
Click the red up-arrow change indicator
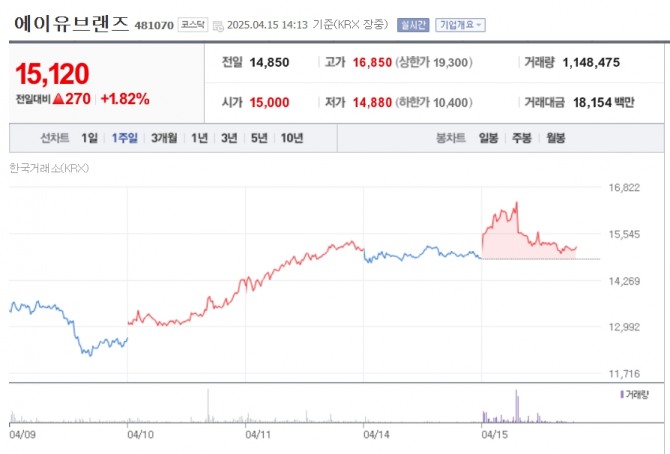click(58, 99)
